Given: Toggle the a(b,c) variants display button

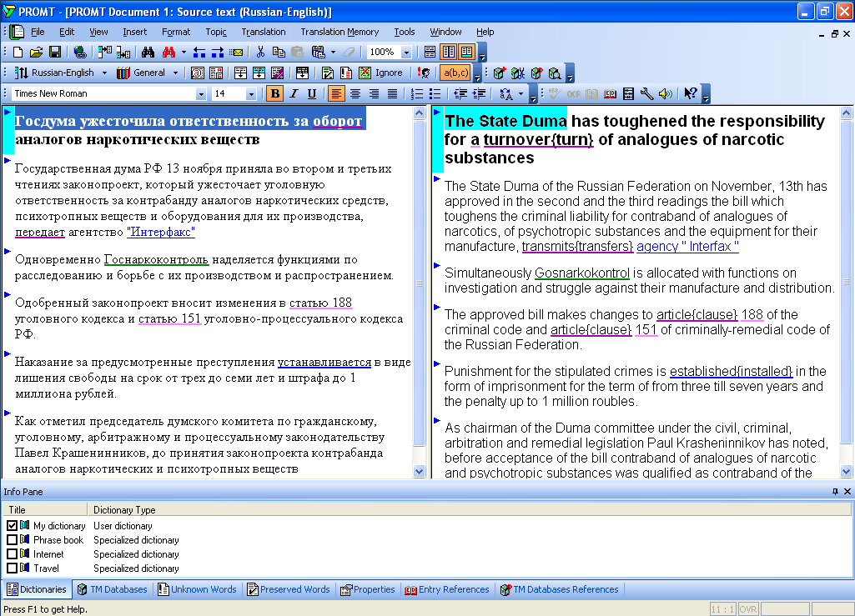Looking at the screenshot, I should pos(455,73).
